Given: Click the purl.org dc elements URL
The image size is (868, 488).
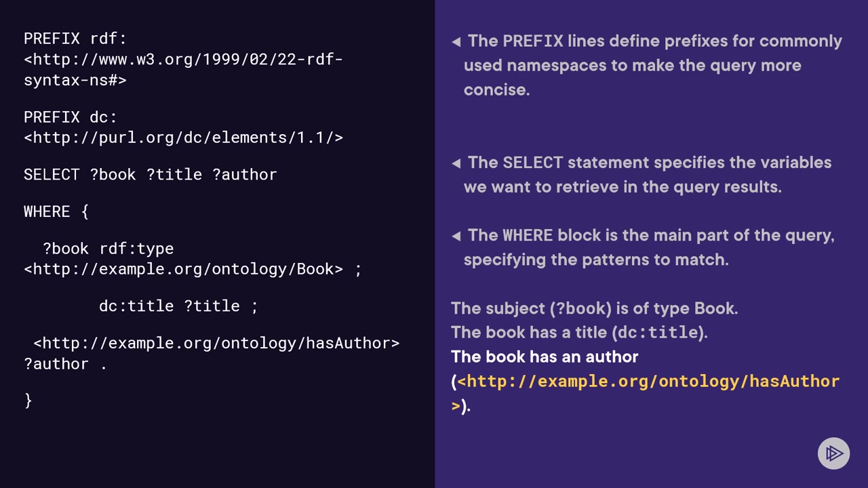Looking at the screenshot, I should 183,138.
